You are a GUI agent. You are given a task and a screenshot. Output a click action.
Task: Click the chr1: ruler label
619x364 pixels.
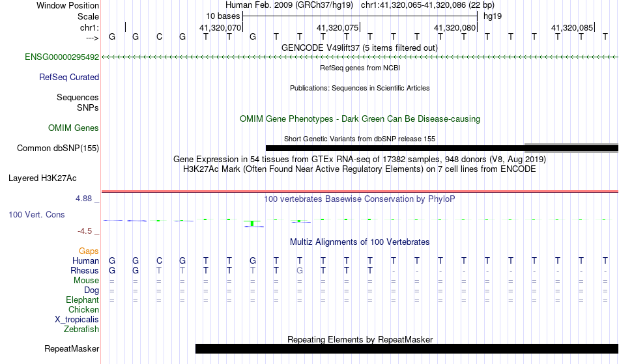point(89,27)
